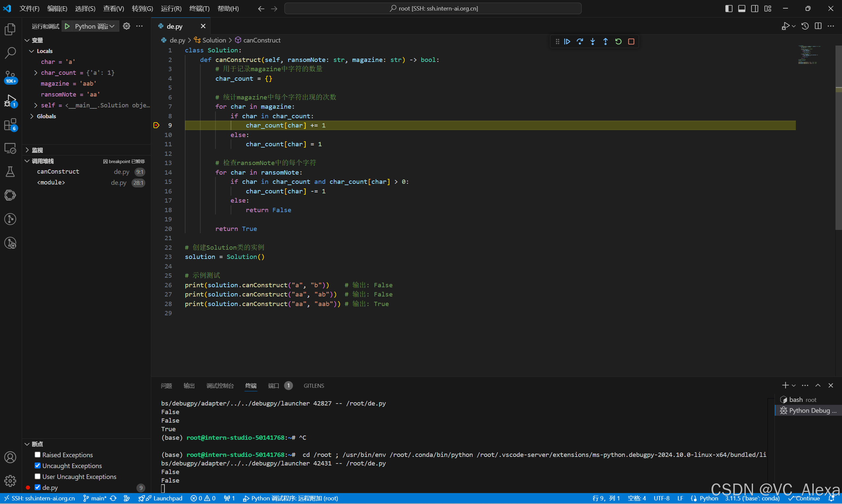Open the timeline history icon in editor actions

(x=805, y=26)
